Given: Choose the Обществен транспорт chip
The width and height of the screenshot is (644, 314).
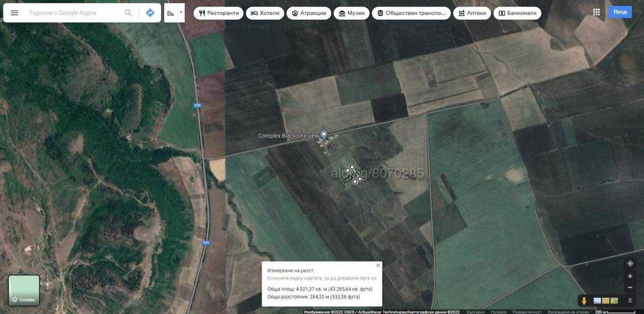Looking at the screenshot, I should [411, 13].
